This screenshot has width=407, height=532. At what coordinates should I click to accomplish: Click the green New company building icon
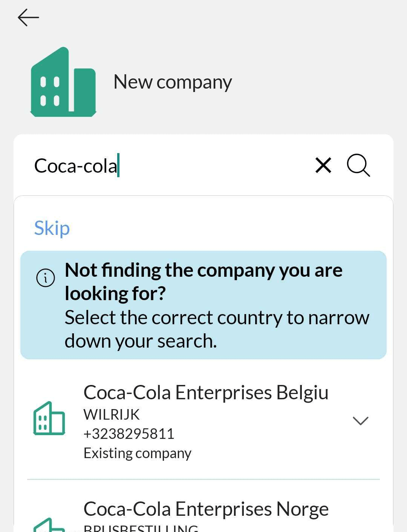click(63, 81)
